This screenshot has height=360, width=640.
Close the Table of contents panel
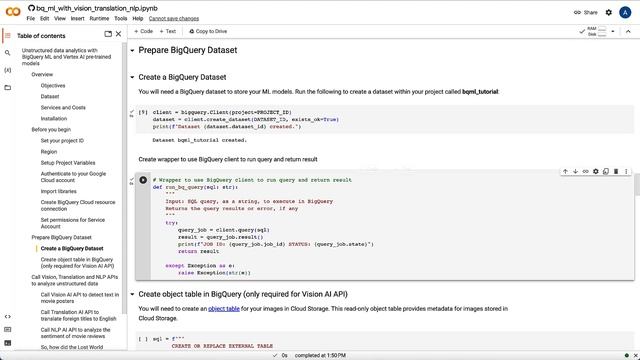[118, 34]
